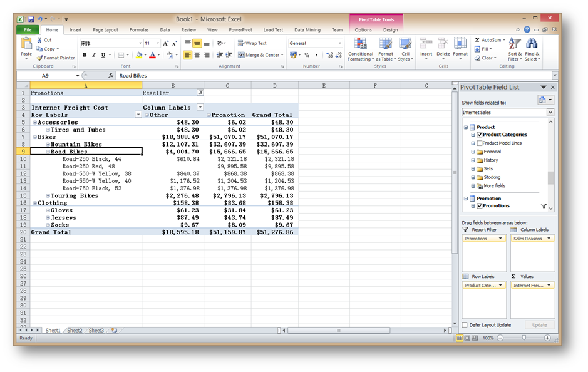Viewport: 588px width, 372px height.
Task: Open Conditional Formatting
Action: coord(360,49)
